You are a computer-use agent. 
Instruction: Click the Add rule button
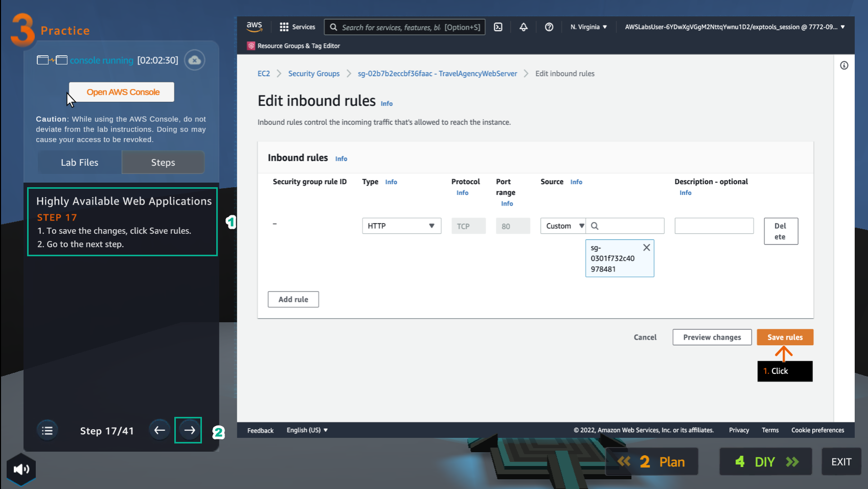pyautogui.click(x=293, y=299)
